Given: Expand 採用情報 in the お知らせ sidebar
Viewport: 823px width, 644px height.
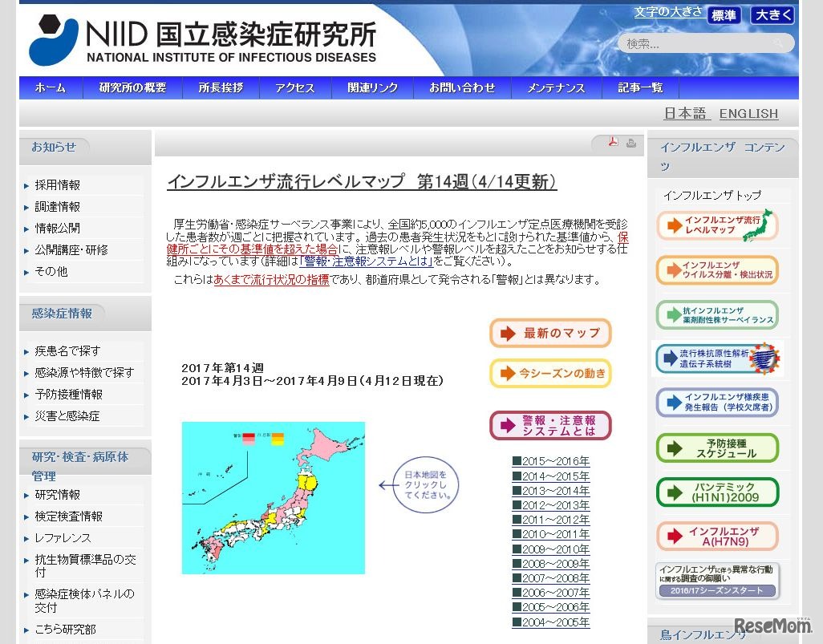Looking at the screenshot, I should [x=57, y=185].
